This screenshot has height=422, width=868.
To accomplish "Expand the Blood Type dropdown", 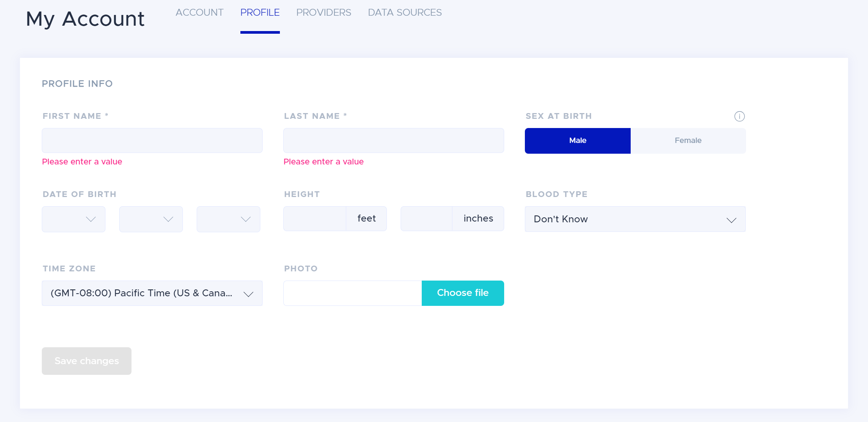I will [635, 219].
